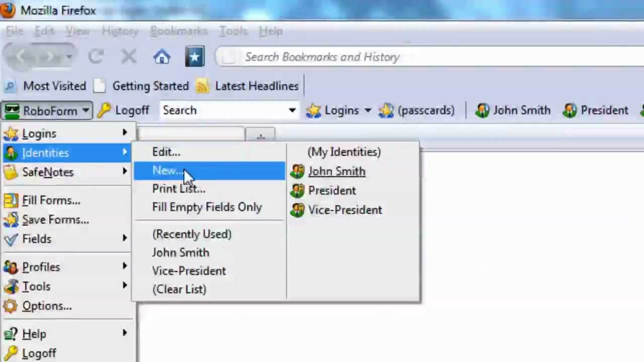This screenshot has width=644, height=362.
Task: Click the Most Visited icon
Action: [x=10, y=86]
